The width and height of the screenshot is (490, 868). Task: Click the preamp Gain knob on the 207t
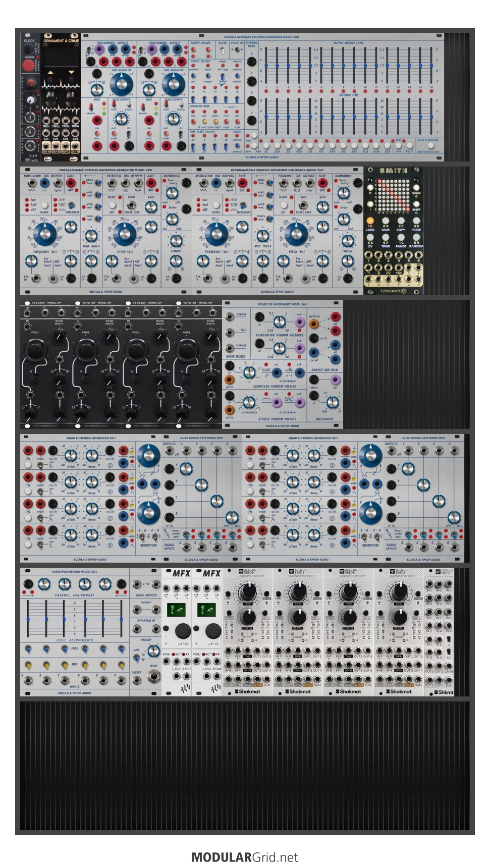click(x=154, y=651)
